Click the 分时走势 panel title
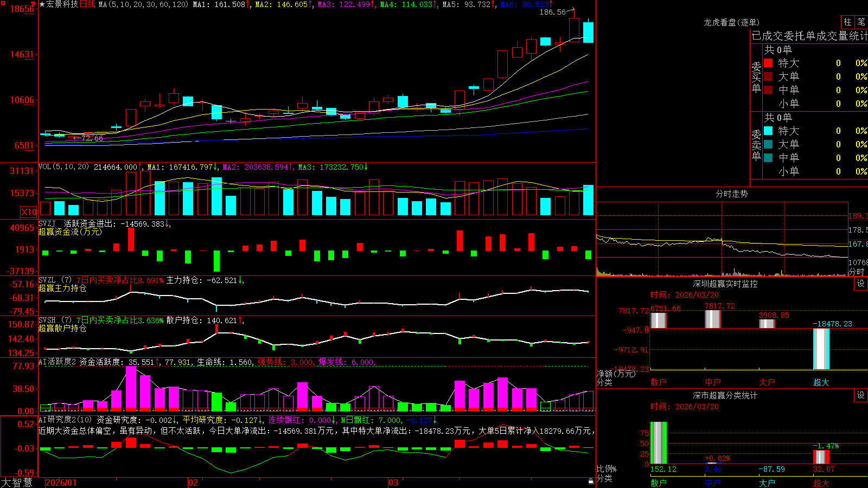This screenshot has height=488, width=868. pyautogui.click(x=731, y=194)
